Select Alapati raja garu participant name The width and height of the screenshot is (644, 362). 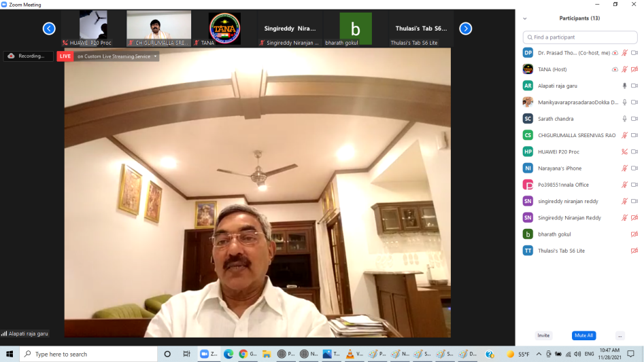(558, 86)
